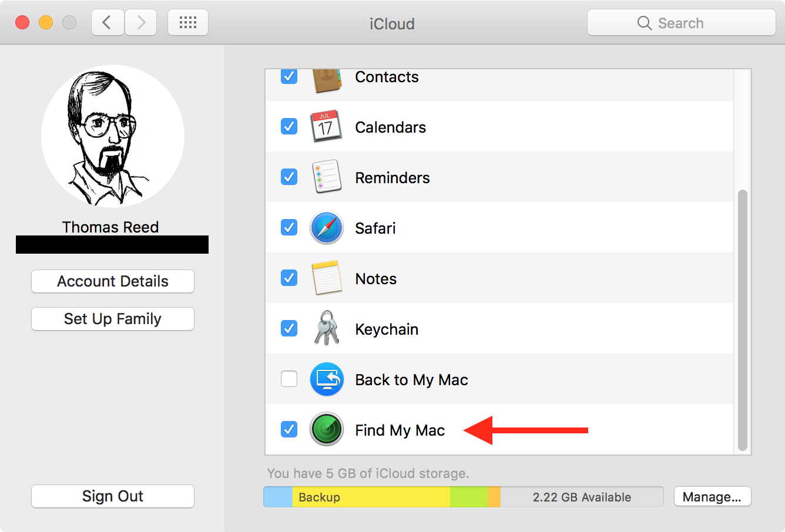Image resolution: width=785 pixels, height=532 pixels.
Task: Click the Safari compass icon
Action: (326, 228)
